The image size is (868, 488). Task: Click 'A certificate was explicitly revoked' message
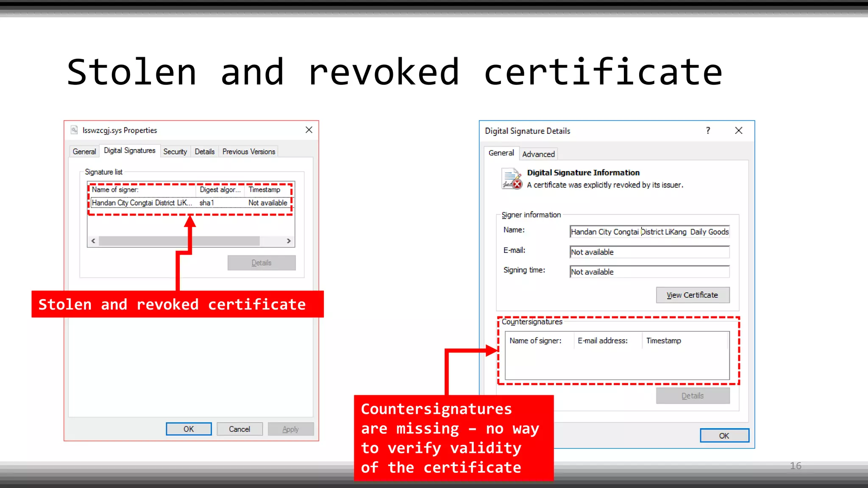click(x=605, y=185)
